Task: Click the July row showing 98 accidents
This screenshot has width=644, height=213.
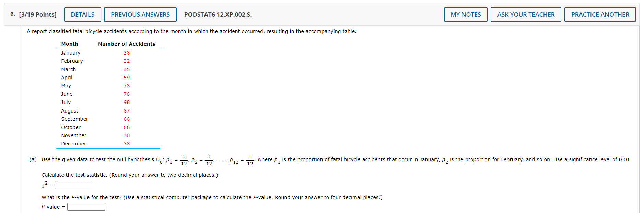Action: 127,102
